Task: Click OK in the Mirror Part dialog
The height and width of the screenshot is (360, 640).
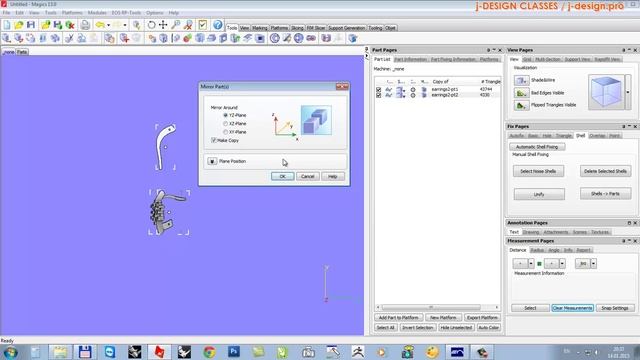Action: 282,176
